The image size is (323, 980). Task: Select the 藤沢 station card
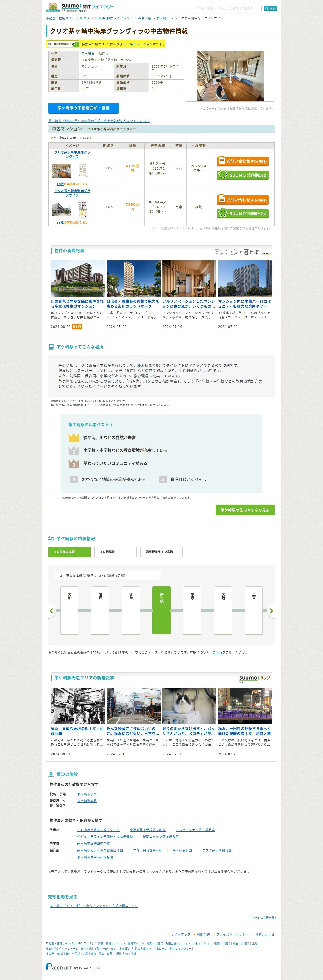tap(100, 610)
